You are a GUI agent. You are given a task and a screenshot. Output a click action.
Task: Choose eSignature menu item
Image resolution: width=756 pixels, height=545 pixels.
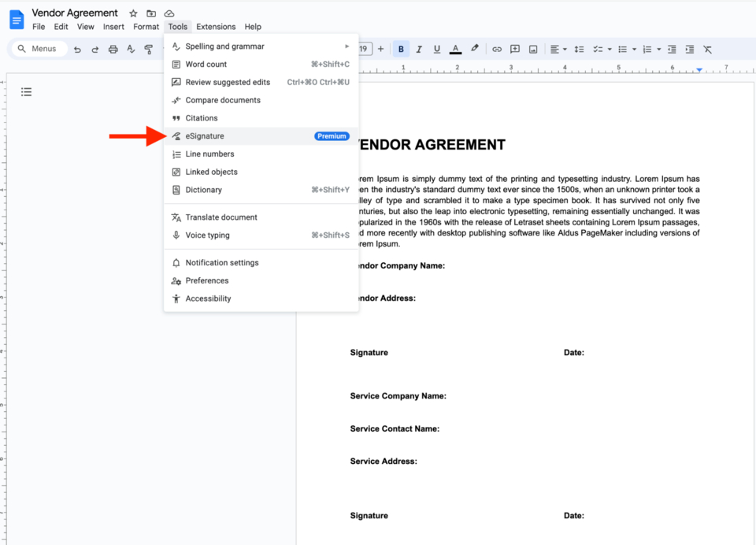[x=261, y=136]
